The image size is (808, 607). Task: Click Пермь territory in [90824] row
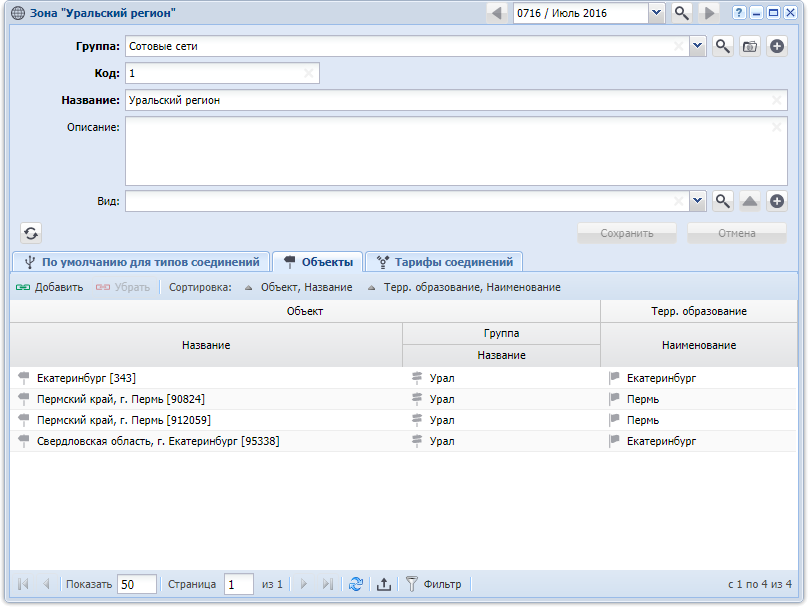(643, 399)
